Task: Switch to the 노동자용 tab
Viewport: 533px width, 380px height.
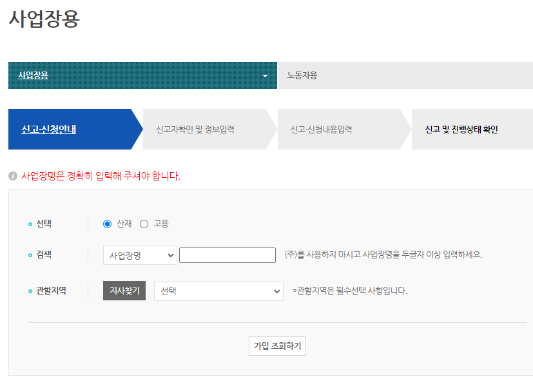Action: coord(405,75)
